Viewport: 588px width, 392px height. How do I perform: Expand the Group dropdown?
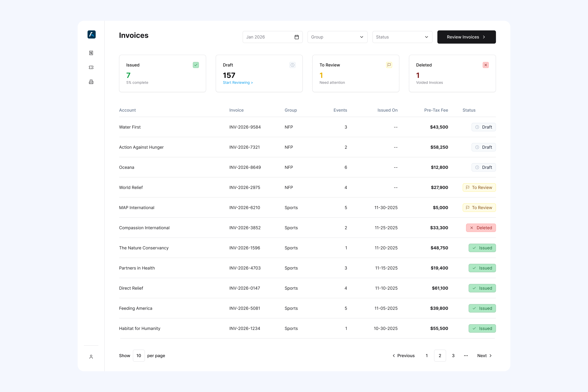coord(337,37)
